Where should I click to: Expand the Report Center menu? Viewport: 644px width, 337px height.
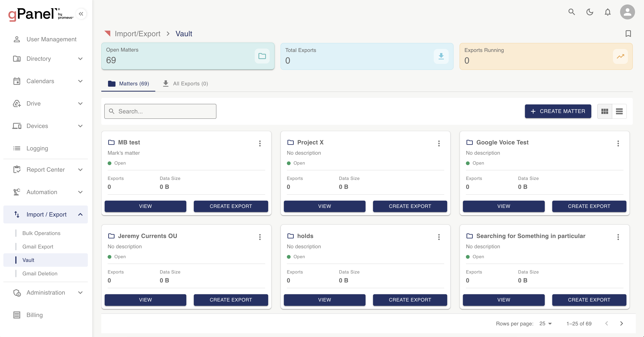[45, 170]
